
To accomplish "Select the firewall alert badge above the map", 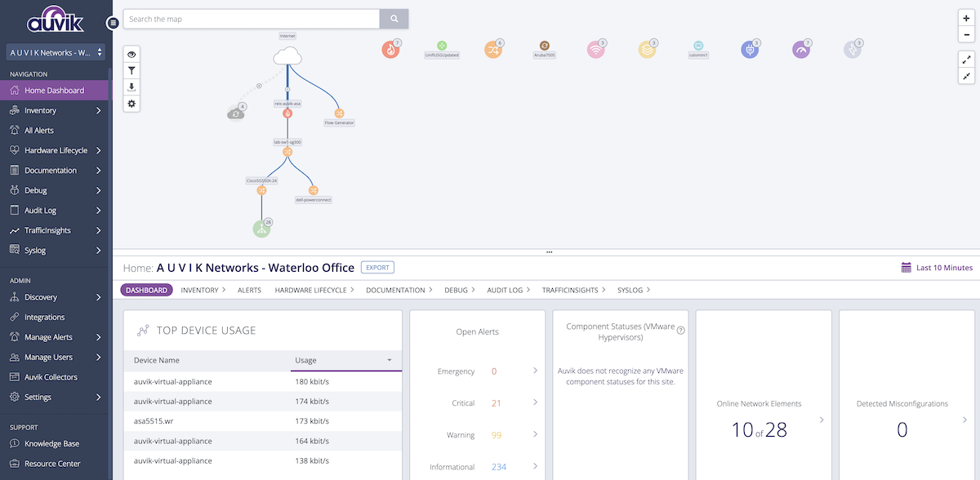I will [390, 47].
